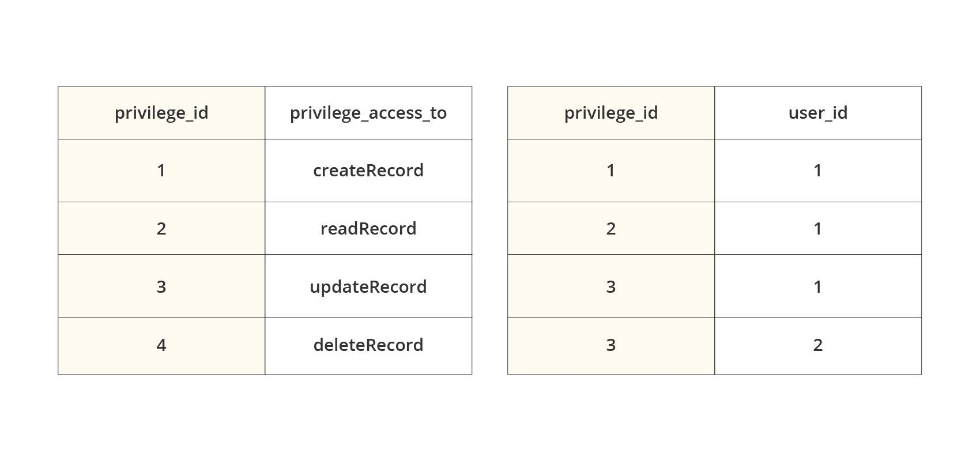
Task: Select the user_id 2 cell
Action: click(x=818, y=346)
